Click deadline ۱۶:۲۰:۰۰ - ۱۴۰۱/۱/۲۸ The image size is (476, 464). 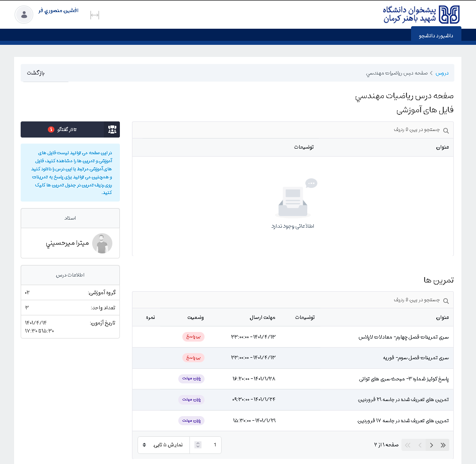click(254, 379)
